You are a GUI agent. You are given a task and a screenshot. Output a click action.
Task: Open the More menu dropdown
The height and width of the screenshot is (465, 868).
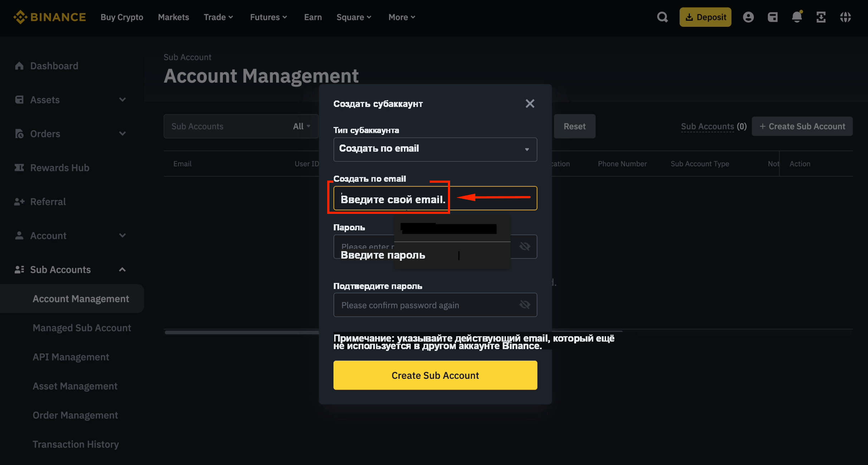tap(402, 17)
